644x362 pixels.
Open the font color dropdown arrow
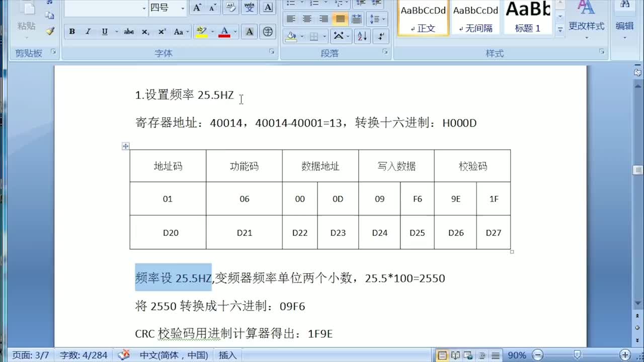235,32
